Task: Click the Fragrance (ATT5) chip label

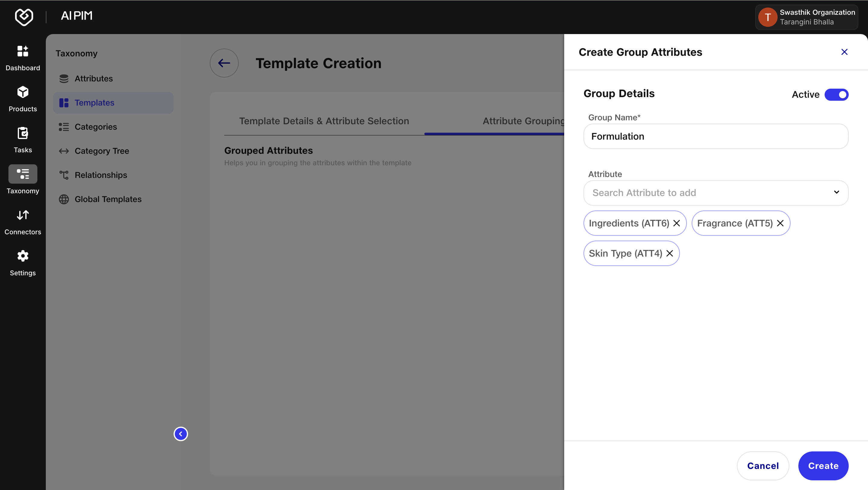Action: tap(735, 223)
